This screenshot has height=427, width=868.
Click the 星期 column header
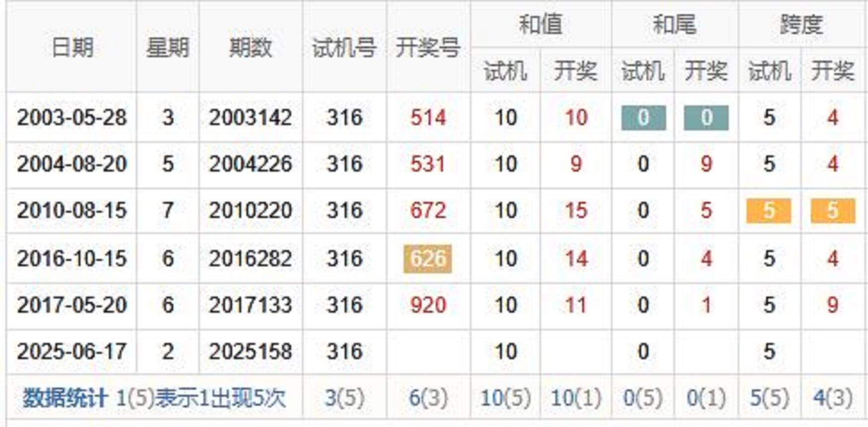tap(168, 48)
